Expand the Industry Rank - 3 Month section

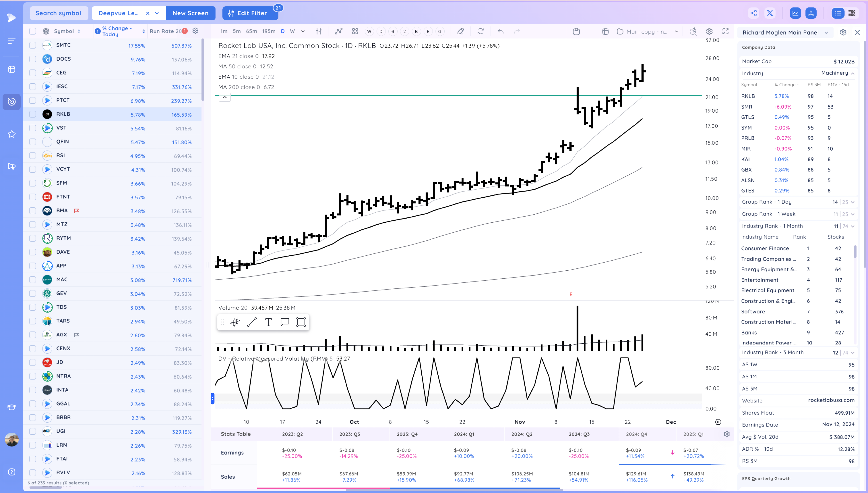coord(852,353)
